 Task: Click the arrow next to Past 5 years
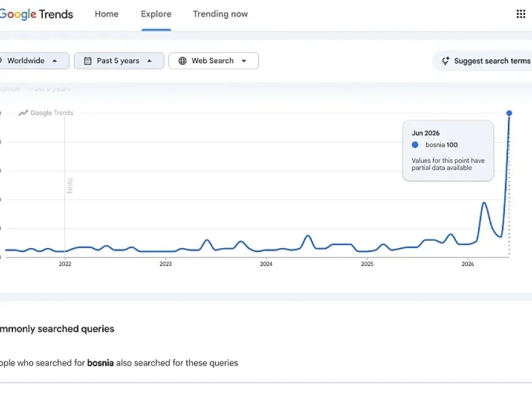click(x=149, y=61)
